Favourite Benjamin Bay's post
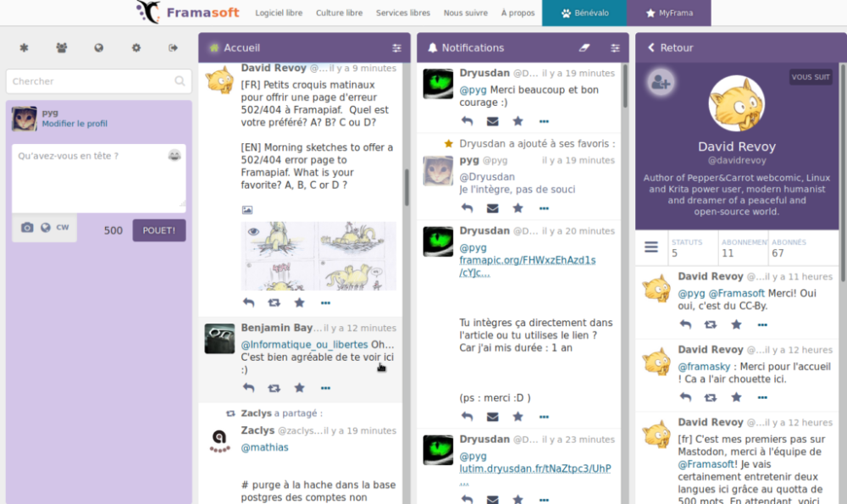The height and width of the screenshot is (504, 847). pyautogui.click(x=299, y=388)
